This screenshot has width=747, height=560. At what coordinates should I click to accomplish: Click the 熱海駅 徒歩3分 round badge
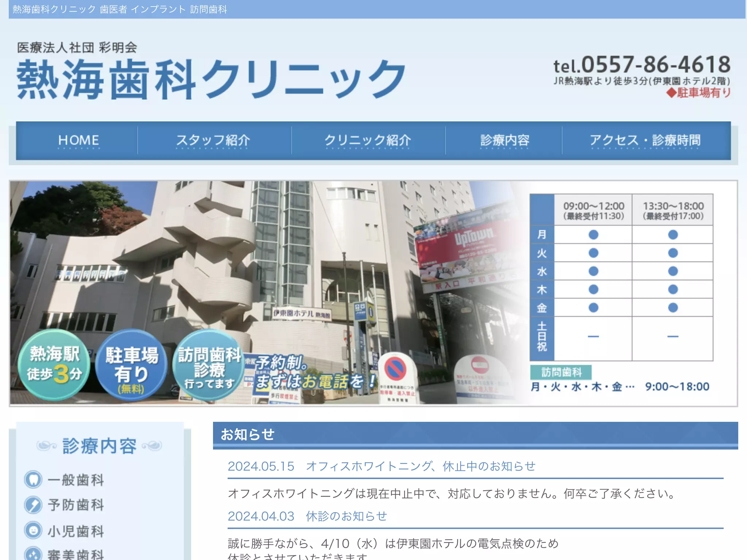(x=54, y=365)
